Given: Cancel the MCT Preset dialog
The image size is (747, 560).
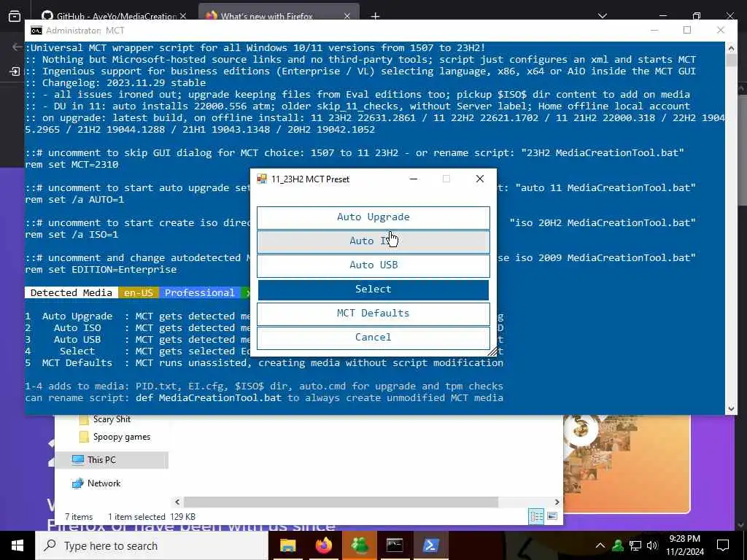Looking at the screenshot, I should click(373, 338).
